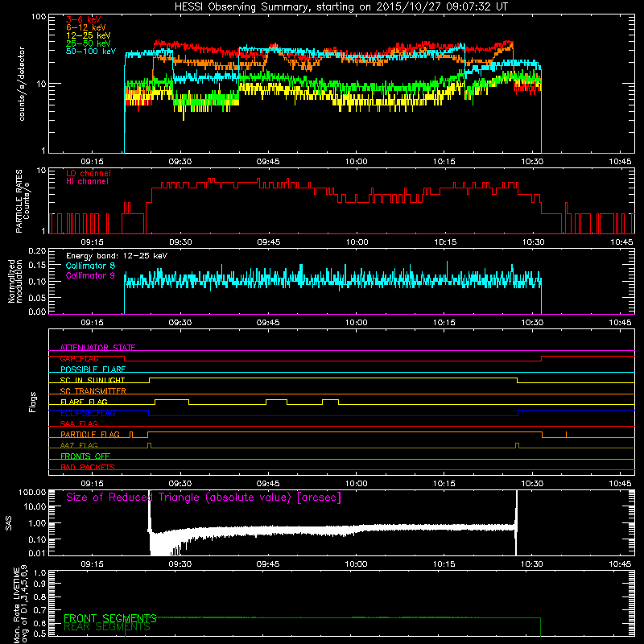Click 10:15 tick under modulation panel
The image size is (644, 644).
[x=444, y=323]
